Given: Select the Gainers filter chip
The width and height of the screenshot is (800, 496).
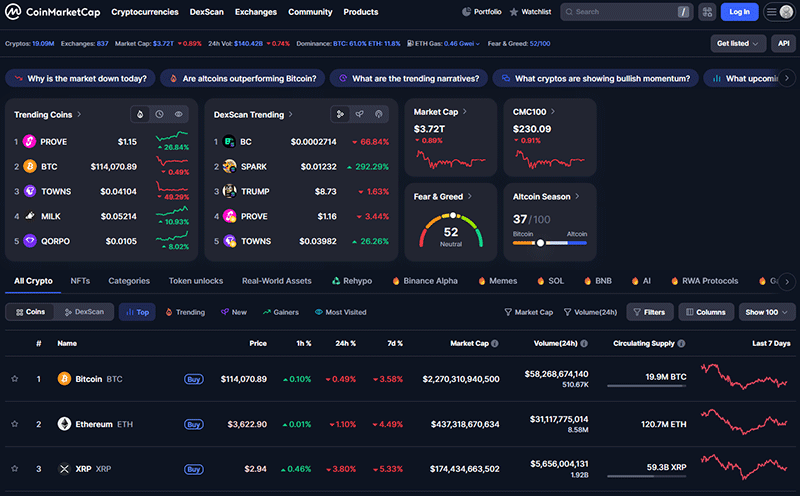Looking at the screenshot, I should click(x=281, y=312).
